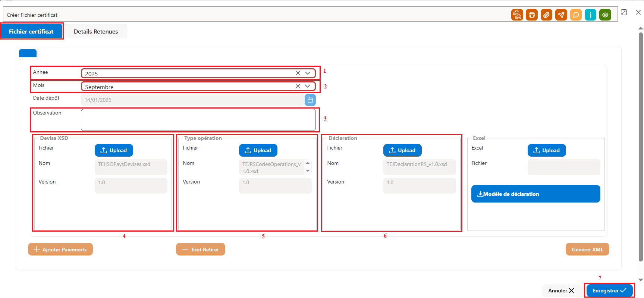Expand the Mois dropdown arrow
Screen dimensions: 644x298
point(308,86)
